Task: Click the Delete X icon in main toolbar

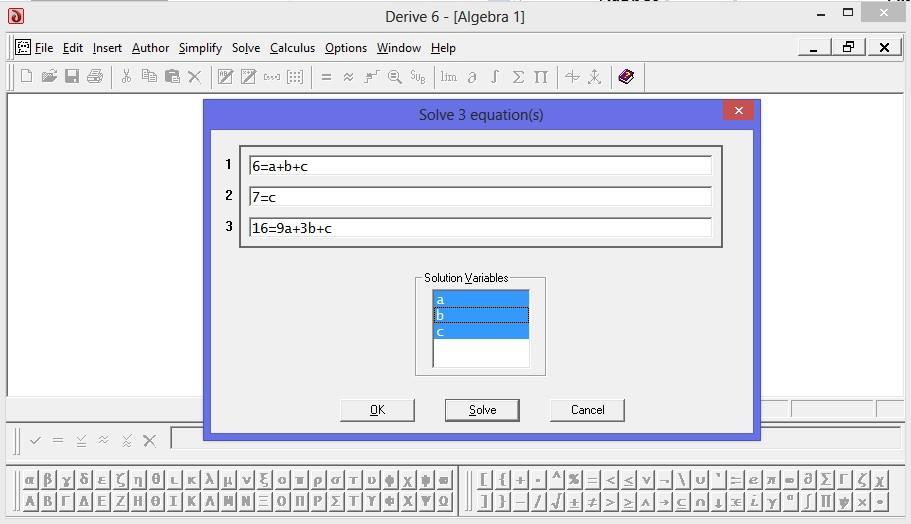Action: pyautogui.click(x=195, y=76)
